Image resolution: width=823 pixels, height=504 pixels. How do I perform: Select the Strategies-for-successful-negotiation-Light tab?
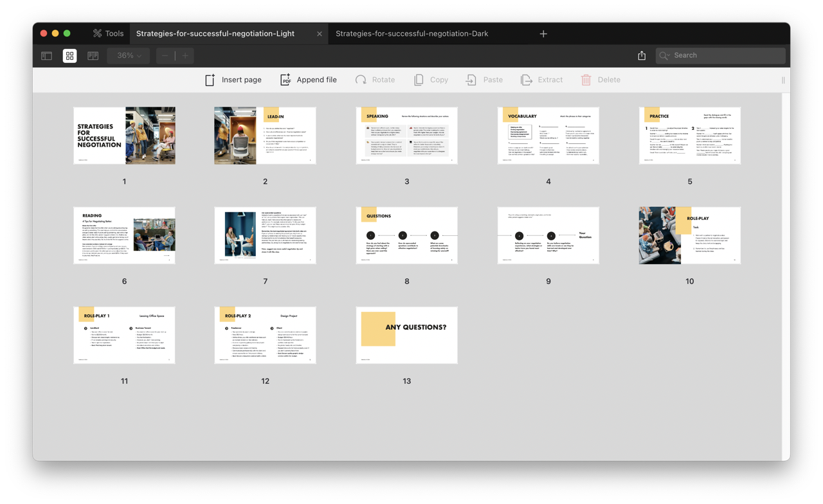(x=215, y=33)
